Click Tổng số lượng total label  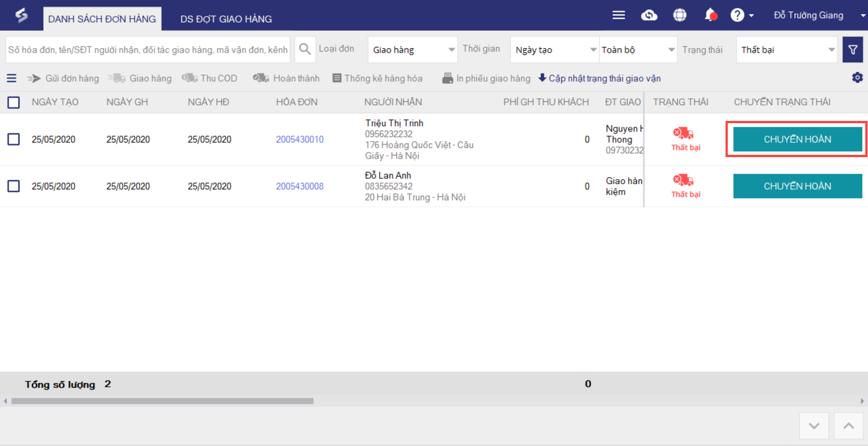(60, 384)
